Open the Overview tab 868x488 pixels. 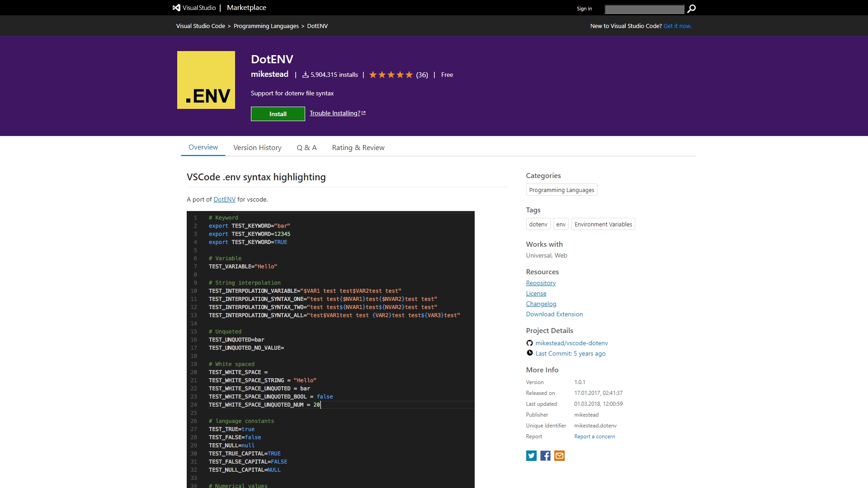click(203, 147)
